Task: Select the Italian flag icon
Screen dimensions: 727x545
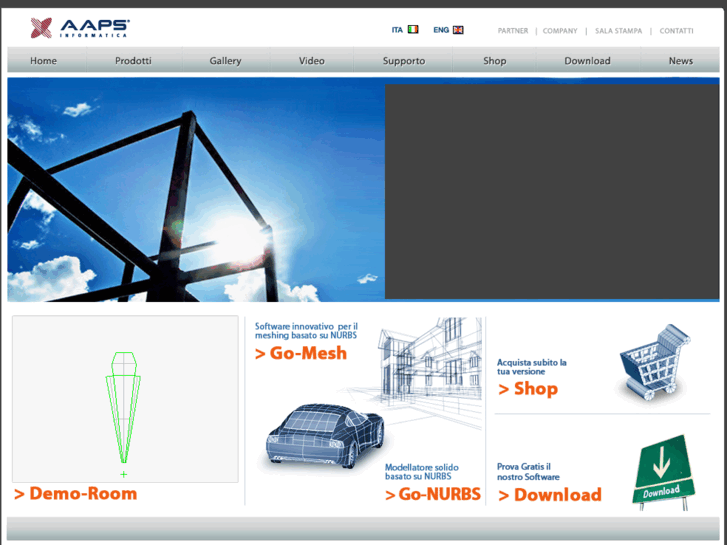Action: click(413, 30)
